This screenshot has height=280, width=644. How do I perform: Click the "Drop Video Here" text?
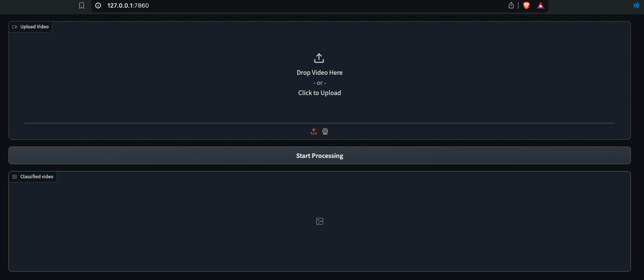coord(319,73)
